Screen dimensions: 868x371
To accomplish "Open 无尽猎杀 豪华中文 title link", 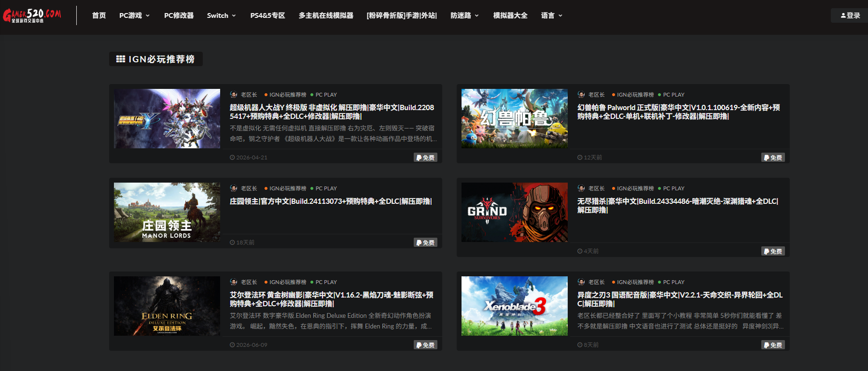I will tap(678, 205).
